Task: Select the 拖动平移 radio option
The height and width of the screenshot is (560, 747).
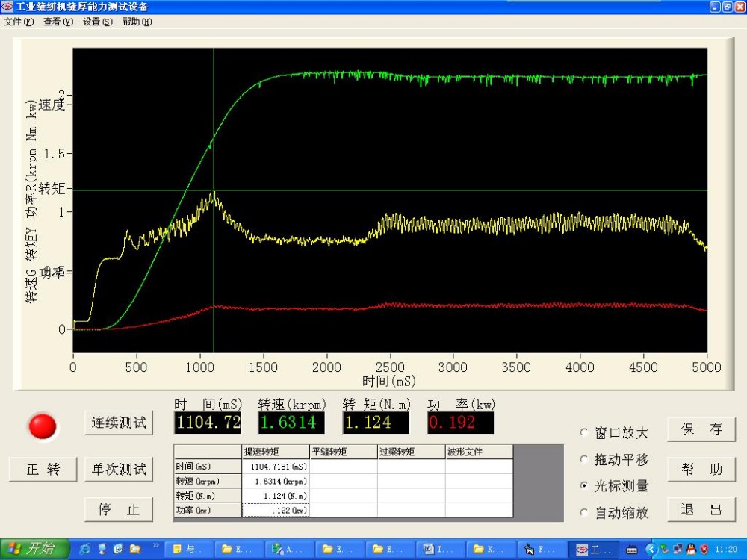Action: [584, 460]
